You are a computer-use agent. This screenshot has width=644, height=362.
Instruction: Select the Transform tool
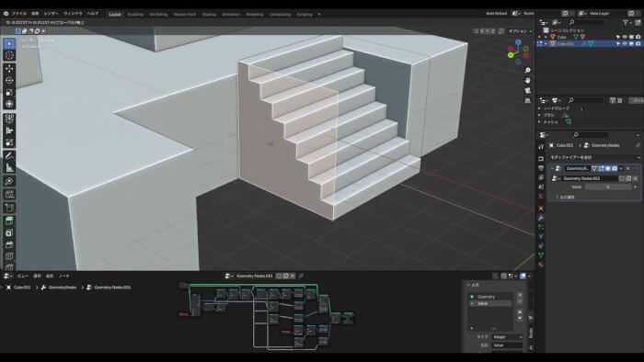coord(9,104)
